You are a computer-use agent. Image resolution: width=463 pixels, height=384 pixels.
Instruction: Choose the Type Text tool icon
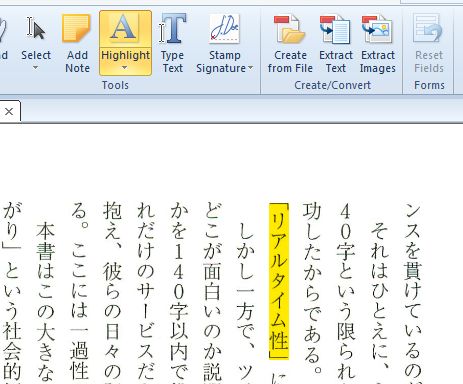(x=172, y=28)
